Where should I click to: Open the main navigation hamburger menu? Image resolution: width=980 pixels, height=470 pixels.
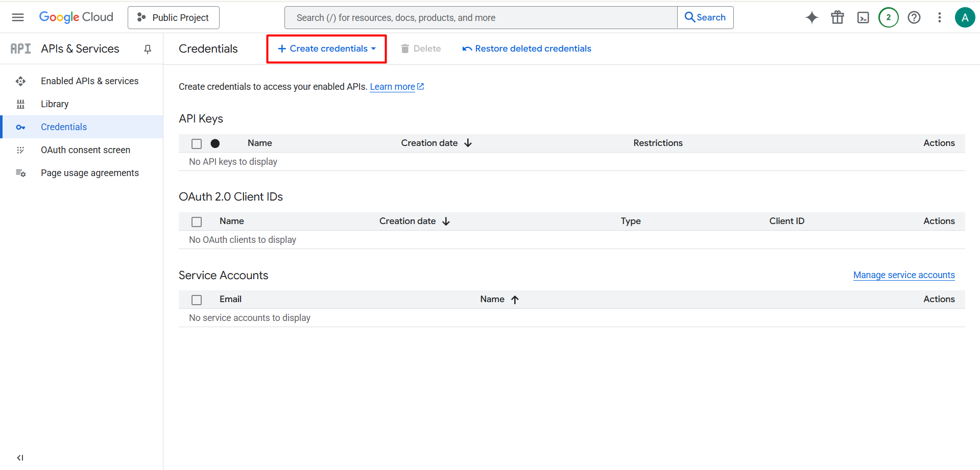coord(18,17)
